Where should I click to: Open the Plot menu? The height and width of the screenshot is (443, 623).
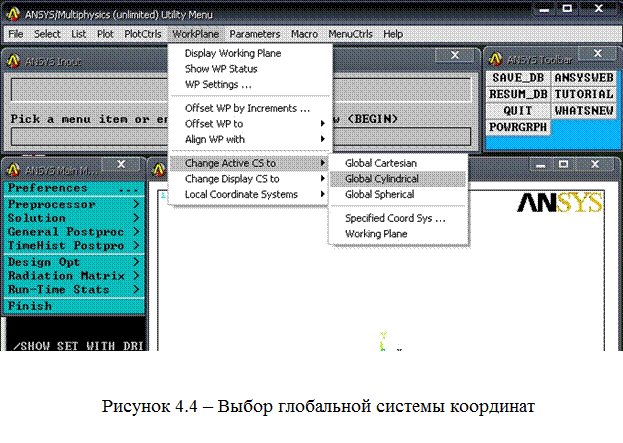pyautogui.click(x=105, y=34)
